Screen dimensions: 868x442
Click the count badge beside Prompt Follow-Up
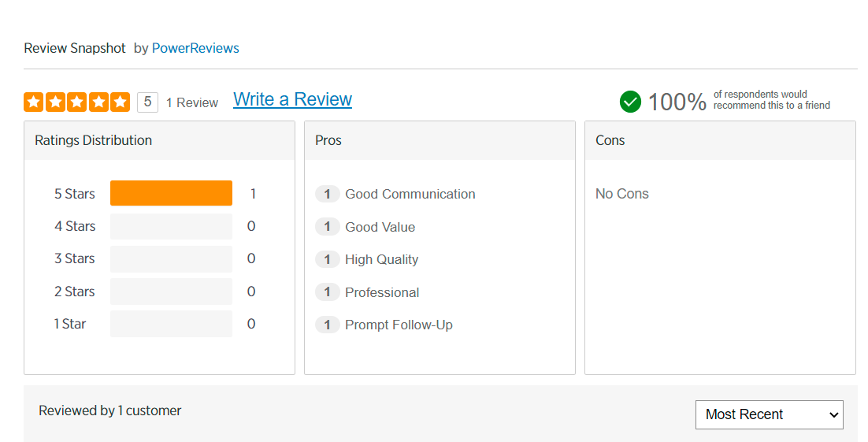point(327,325)
